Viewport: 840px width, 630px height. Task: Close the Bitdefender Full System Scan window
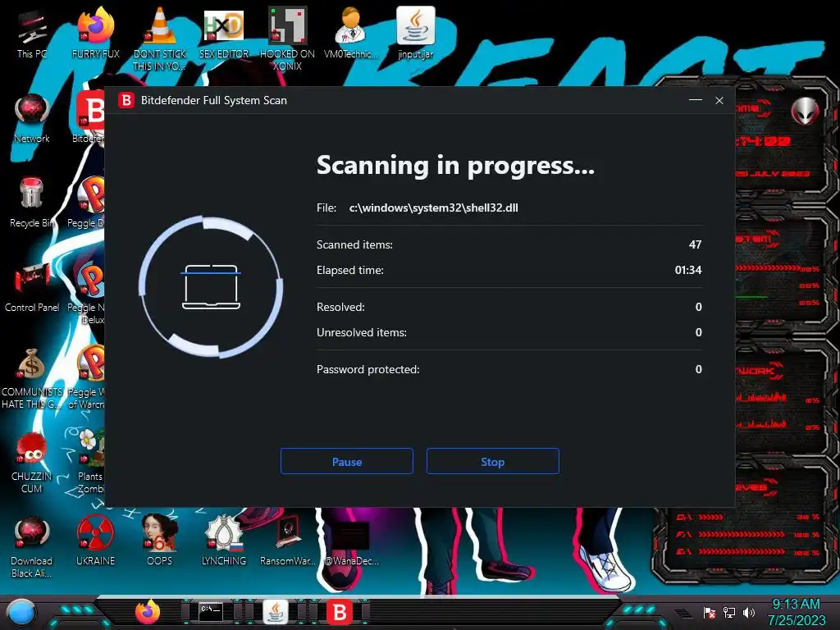point(719,100)
